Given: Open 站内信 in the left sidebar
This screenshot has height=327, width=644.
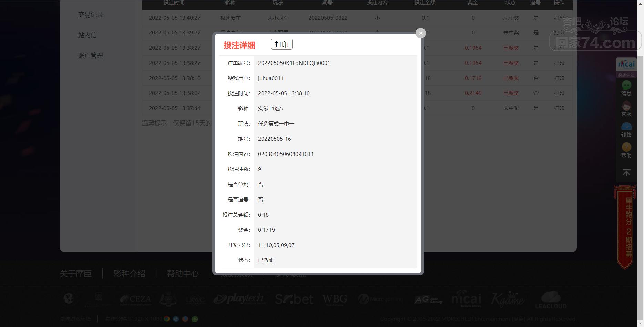Looking at the screenshot, I should [x=88, y=35].
